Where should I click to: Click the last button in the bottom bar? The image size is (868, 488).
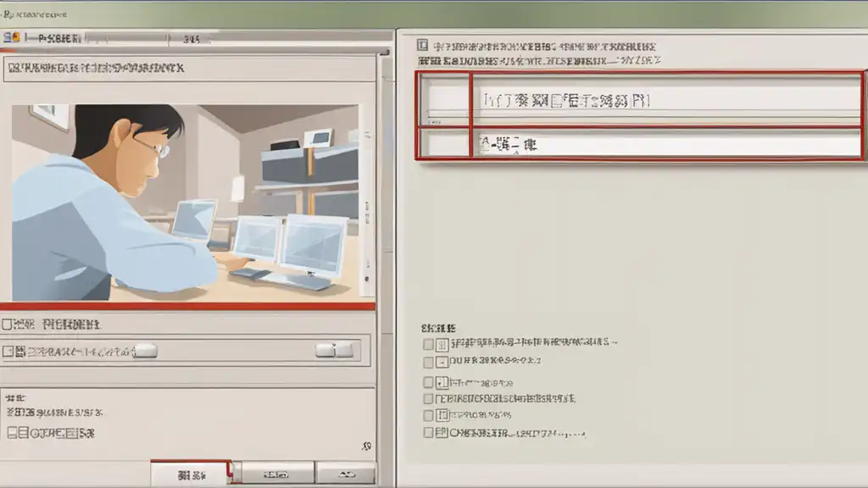pyautogui.click(x=347, y=474)
